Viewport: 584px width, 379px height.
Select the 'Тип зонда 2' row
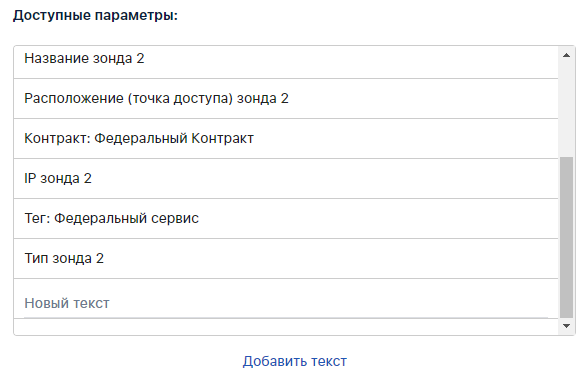coord(286,258)
